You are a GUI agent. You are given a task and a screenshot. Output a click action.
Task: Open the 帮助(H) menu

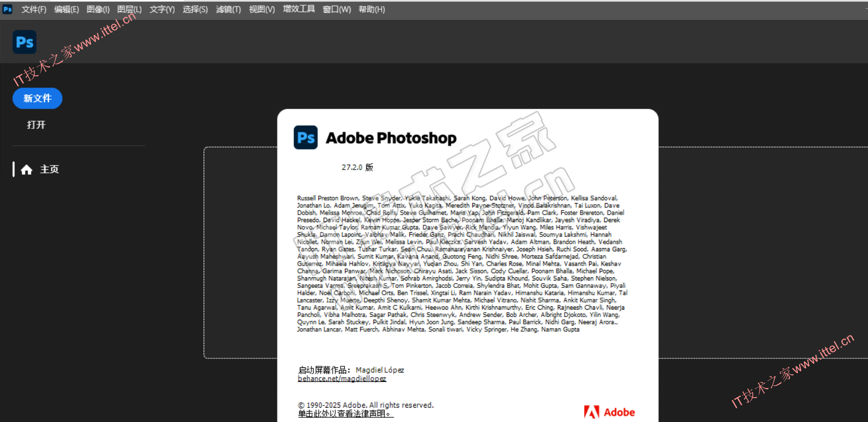(371, 10)
